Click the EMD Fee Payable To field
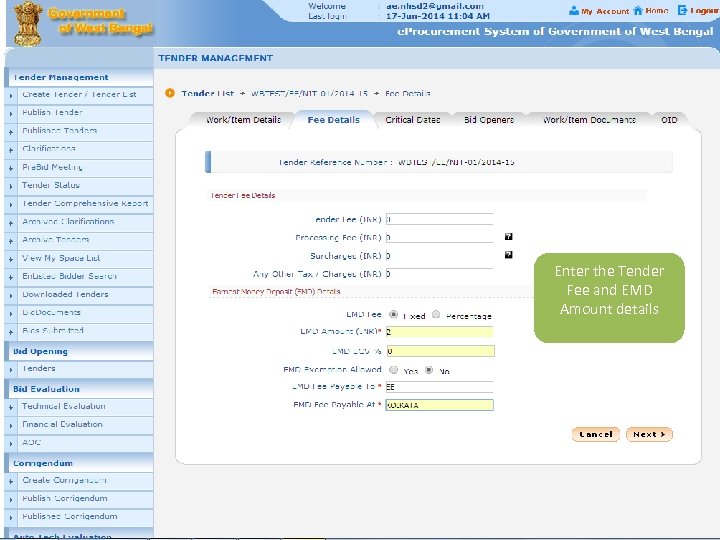Viewport: 720px width, 540px height. tap(439, 387)
